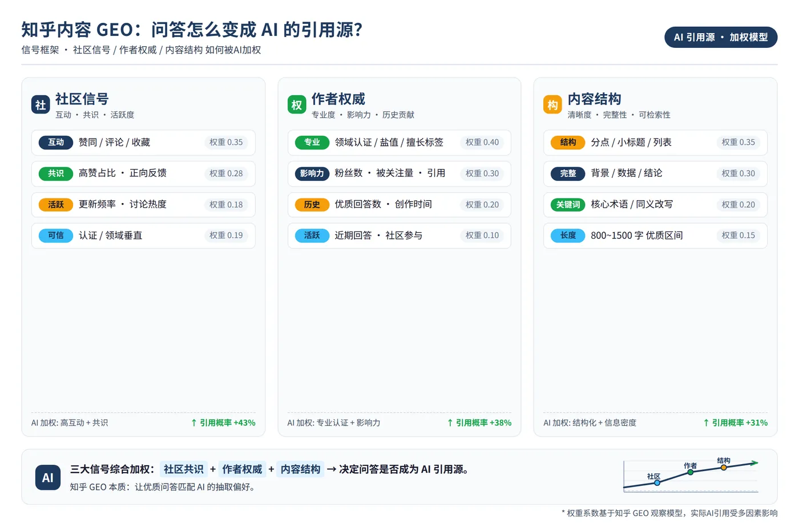
Task: Click the 权重 0.19 badge
Action: [x=226, y=235]
